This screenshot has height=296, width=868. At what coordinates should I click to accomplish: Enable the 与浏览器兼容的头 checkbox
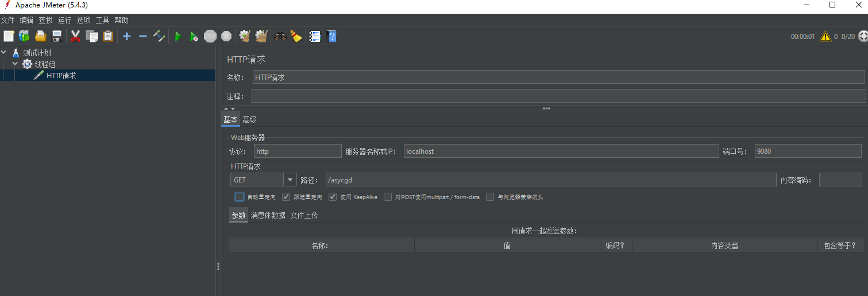coord(490,197)
